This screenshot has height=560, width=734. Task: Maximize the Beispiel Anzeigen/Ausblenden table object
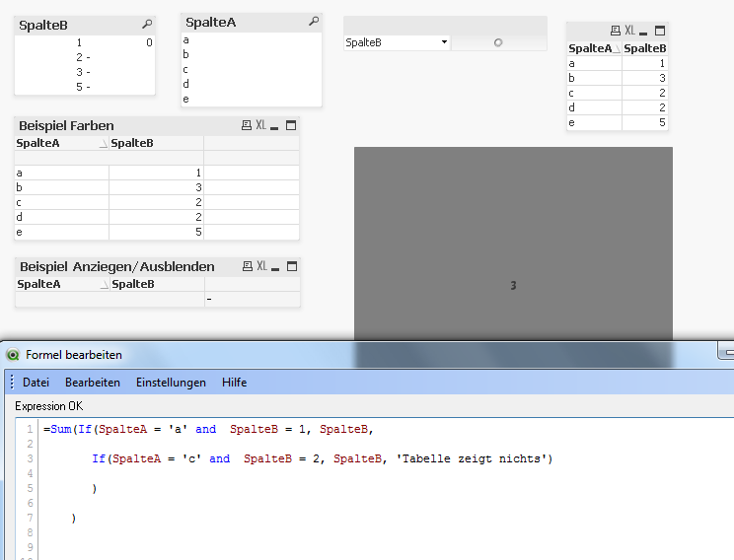click(x=291, y=266)
